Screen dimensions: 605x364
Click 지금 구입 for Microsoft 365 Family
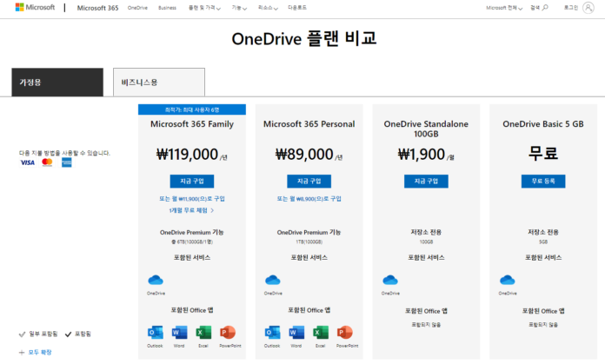coord(192,182)
